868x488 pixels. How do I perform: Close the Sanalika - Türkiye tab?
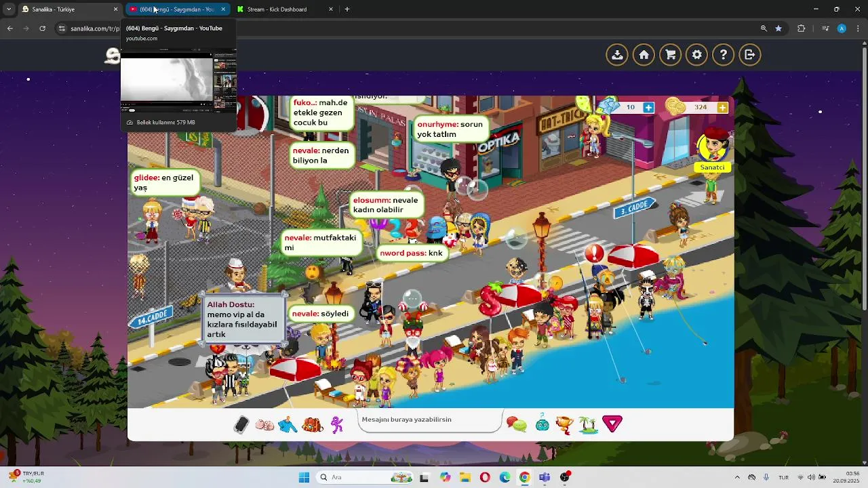(x=115, y=9)
